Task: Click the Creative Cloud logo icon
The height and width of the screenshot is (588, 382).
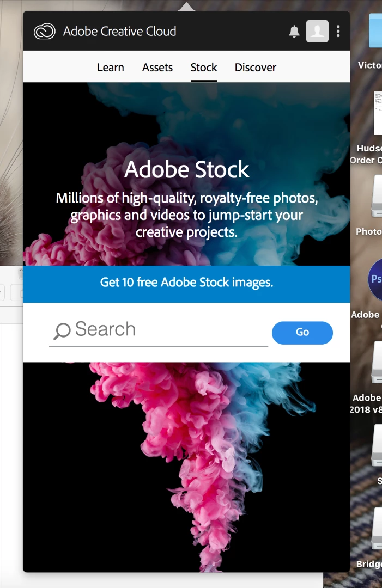Action: [44, 32]
